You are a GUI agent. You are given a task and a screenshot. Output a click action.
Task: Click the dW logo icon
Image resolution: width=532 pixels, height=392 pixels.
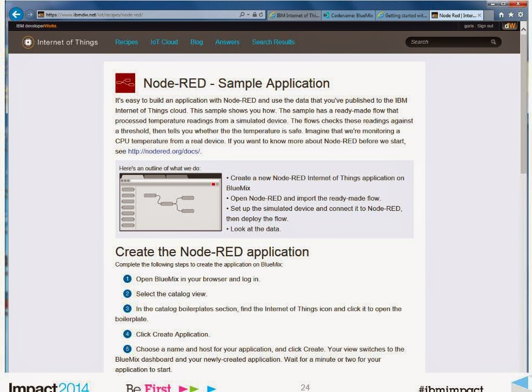point(510,26)
